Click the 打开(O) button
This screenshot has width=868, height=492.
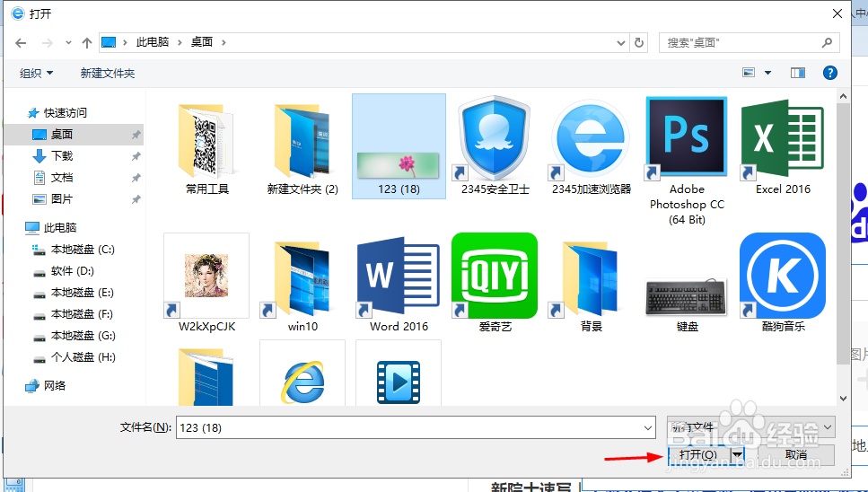(699, 455)
